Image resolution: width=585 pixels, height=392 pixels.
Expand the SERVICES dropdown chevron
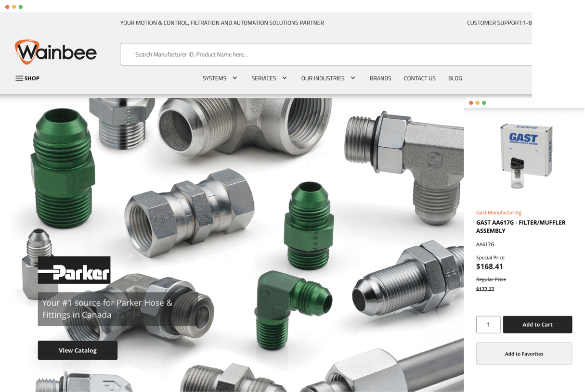click(x=285, y=78)
